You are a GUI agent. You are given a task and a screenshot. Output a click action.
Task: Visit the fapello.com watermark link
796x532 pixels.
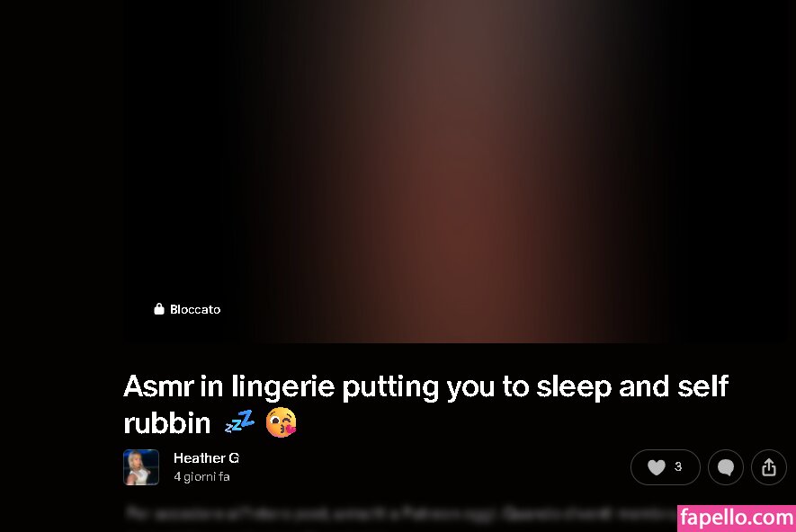click(x=737, y=519)
